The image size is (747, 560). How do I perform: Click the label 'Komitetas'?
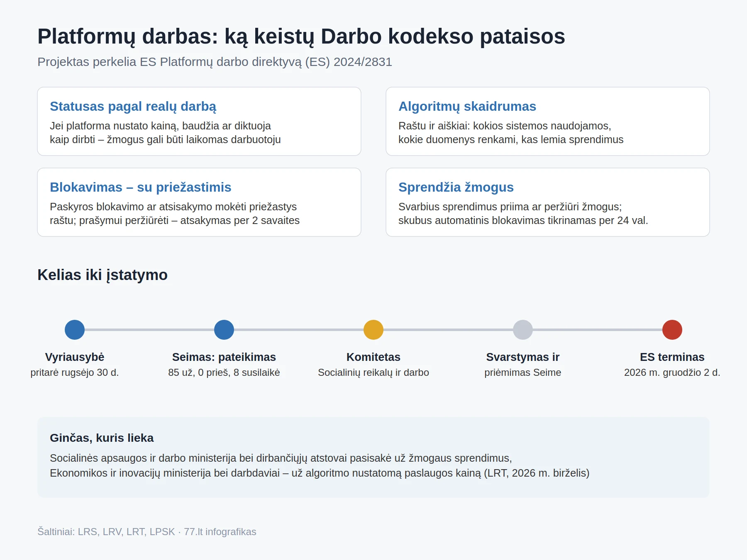(373, 357)
